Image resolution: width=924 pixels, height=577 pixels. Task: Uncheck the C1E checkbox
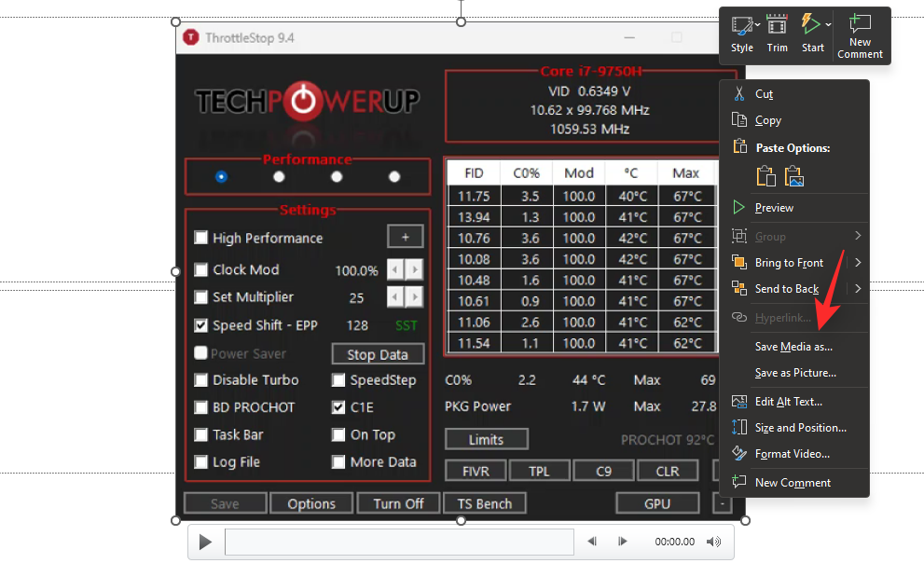(x=338, y=407)
